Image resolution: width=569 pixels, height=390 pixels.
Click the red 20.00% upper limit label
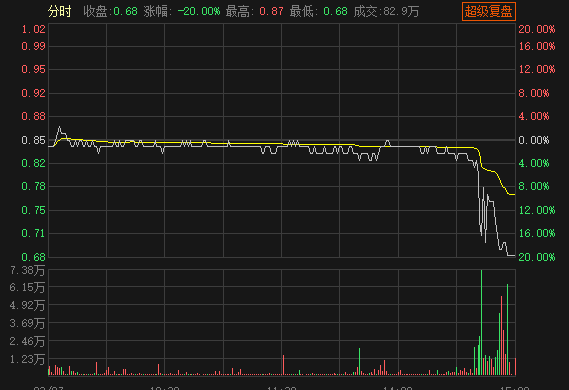click(x=537, y=29)
